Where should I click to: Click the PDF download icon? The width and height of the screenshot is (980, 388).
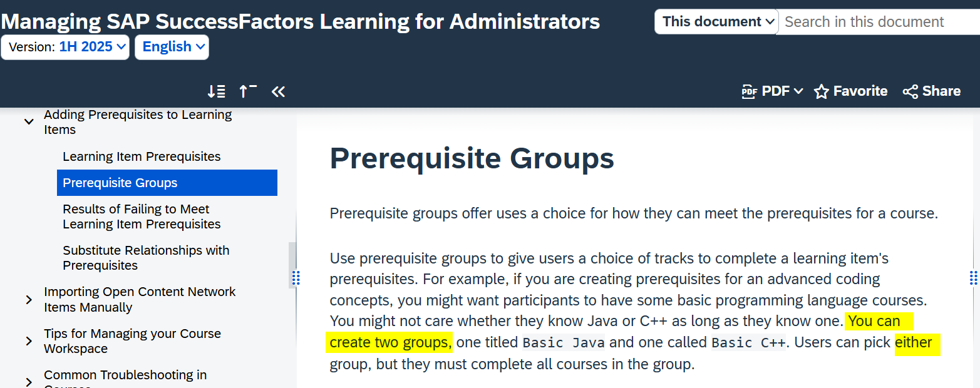(x=750, y=91)
